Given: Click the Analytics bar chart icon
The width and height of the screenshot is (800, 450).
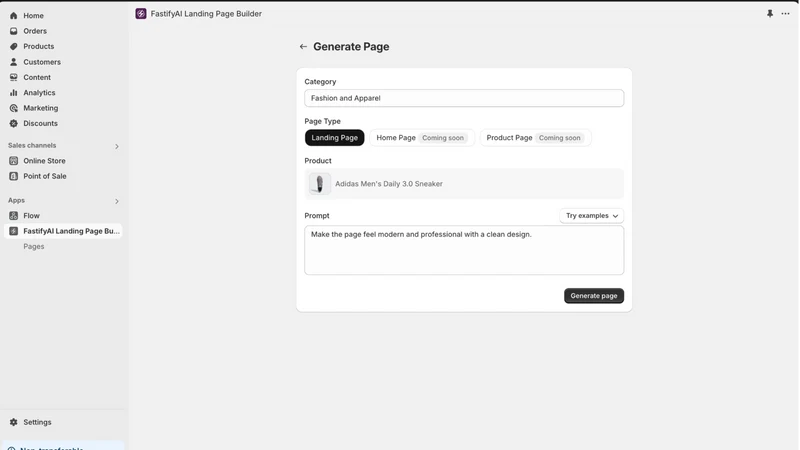Looking at the screenshot, I should 14,92.
